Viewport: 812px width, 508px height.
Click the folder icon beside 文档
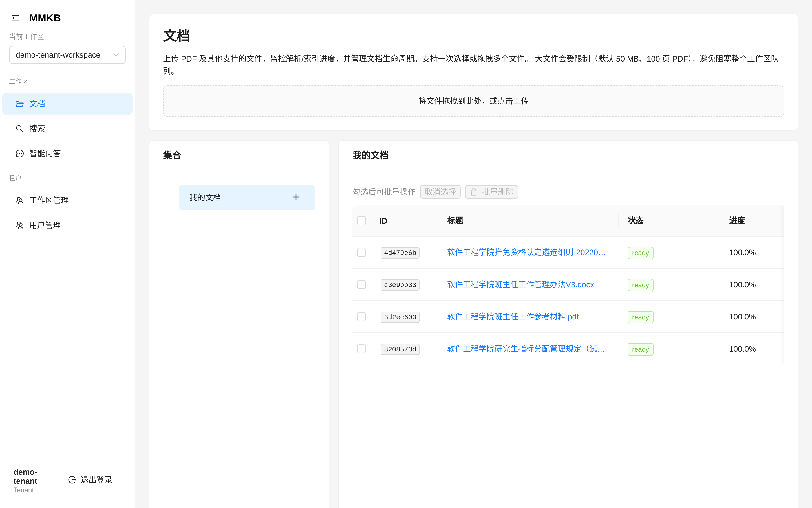pos(19,104)
